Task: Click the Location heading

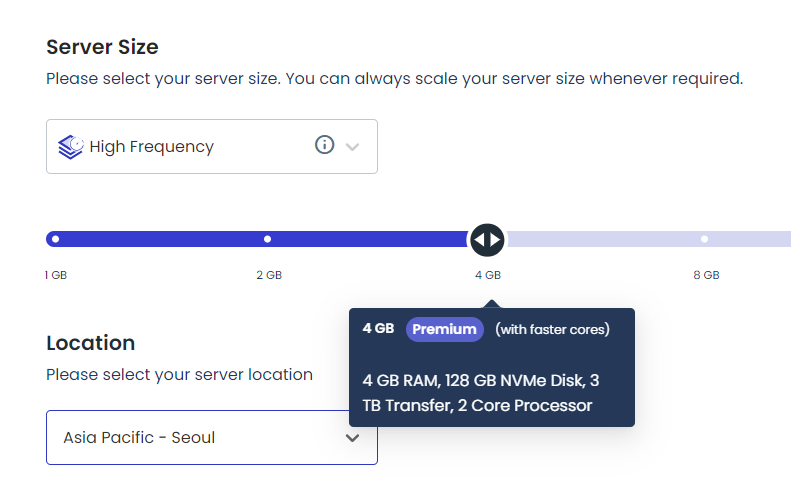Action: (x=91, y=343)
